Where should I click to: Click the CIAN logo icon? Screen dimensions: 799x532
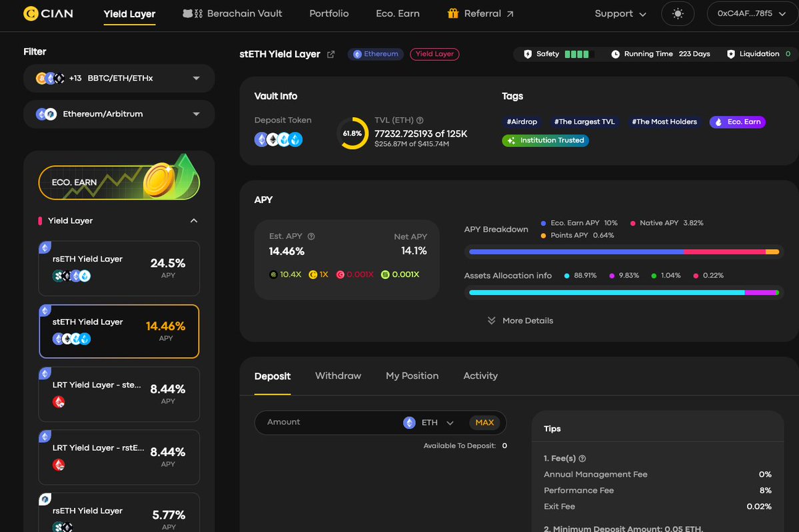tap(31, 13)
